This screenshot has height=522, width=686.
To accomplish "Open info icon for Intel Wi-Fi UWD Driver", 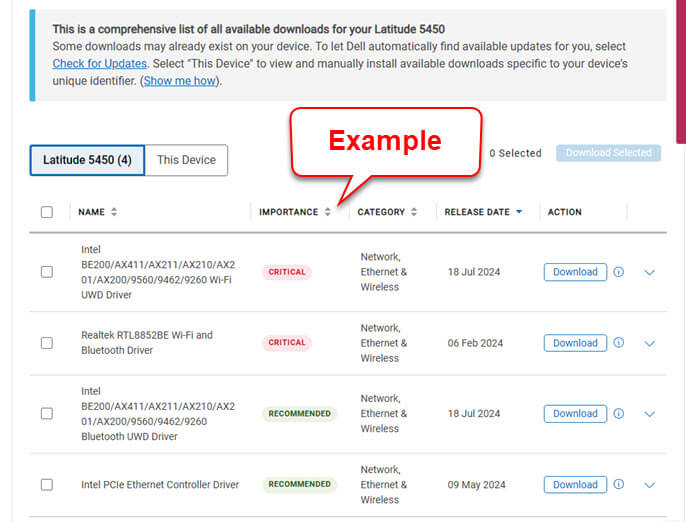I will [618, 272].
